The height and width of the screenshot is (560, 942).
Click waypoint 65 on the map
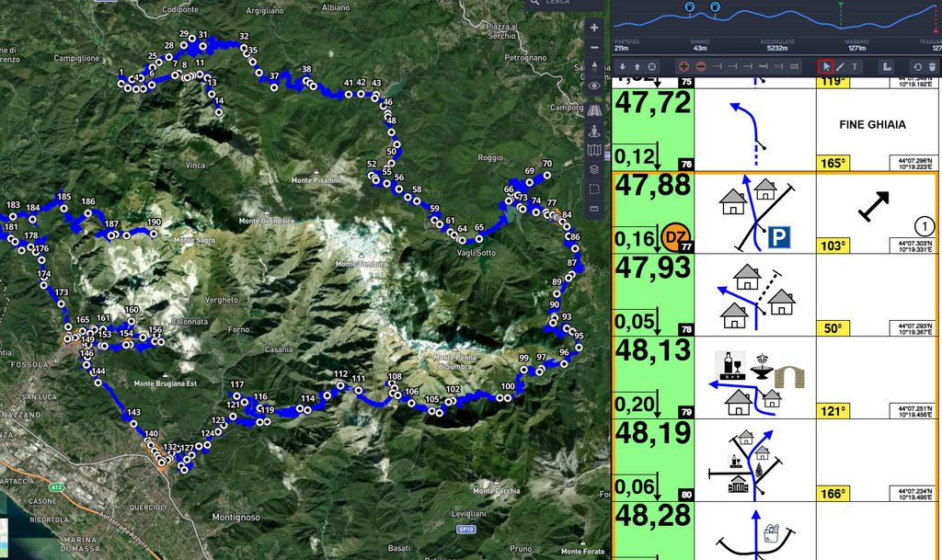pyautogui.click(x=478, y=239)
